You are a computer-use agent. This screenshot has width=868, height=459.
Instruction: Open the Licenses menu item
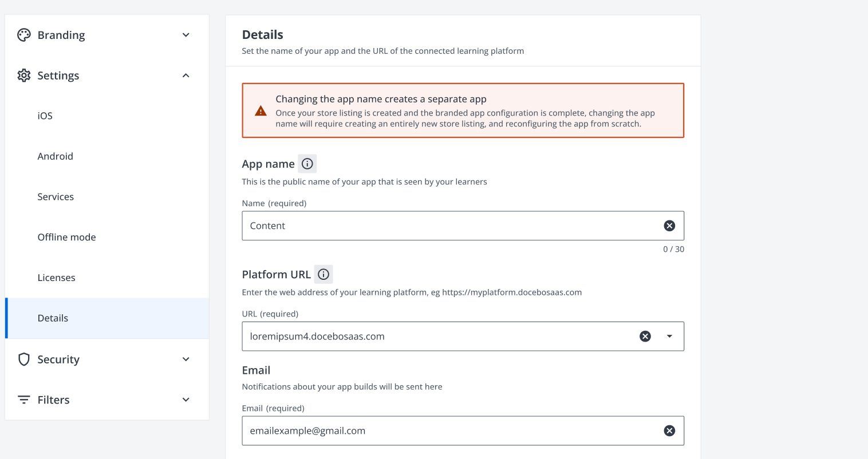[x=56, y=278]
